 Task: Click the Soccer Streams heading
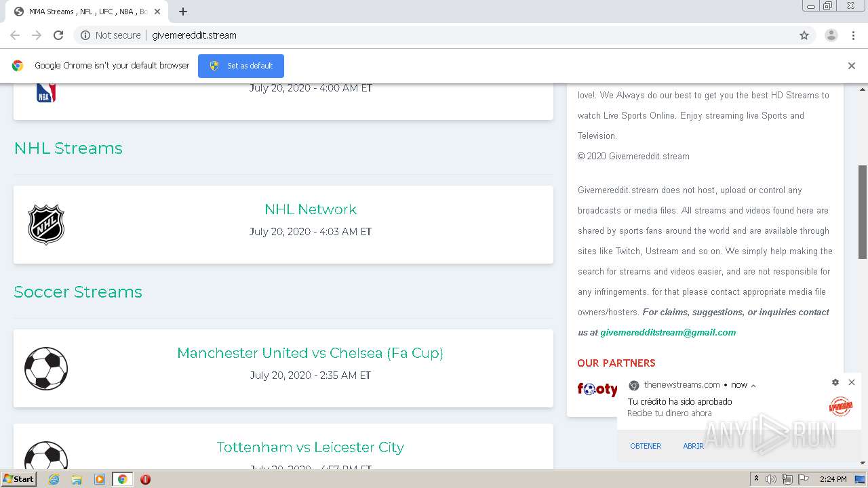click(x=78, y=292)
